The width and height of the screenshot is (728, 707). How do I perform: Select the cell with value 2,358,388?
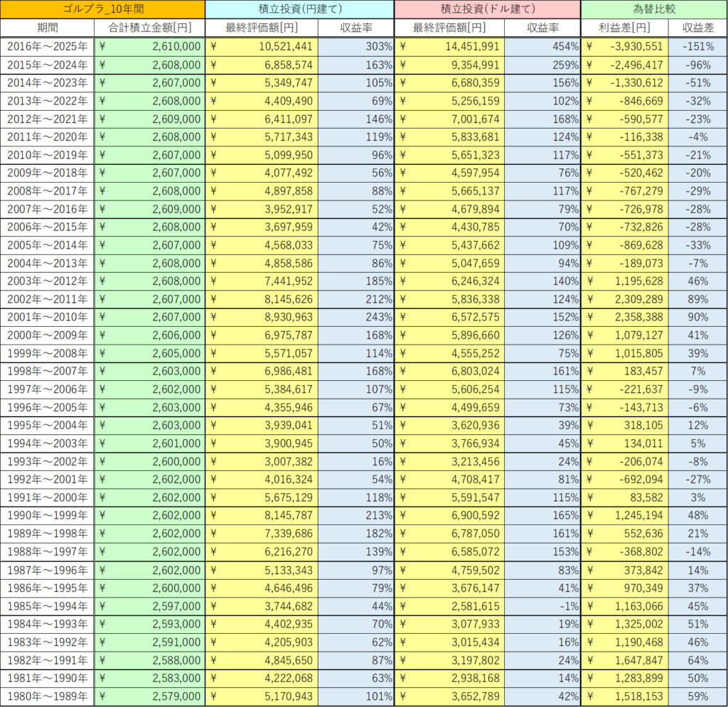pos(625,317)
